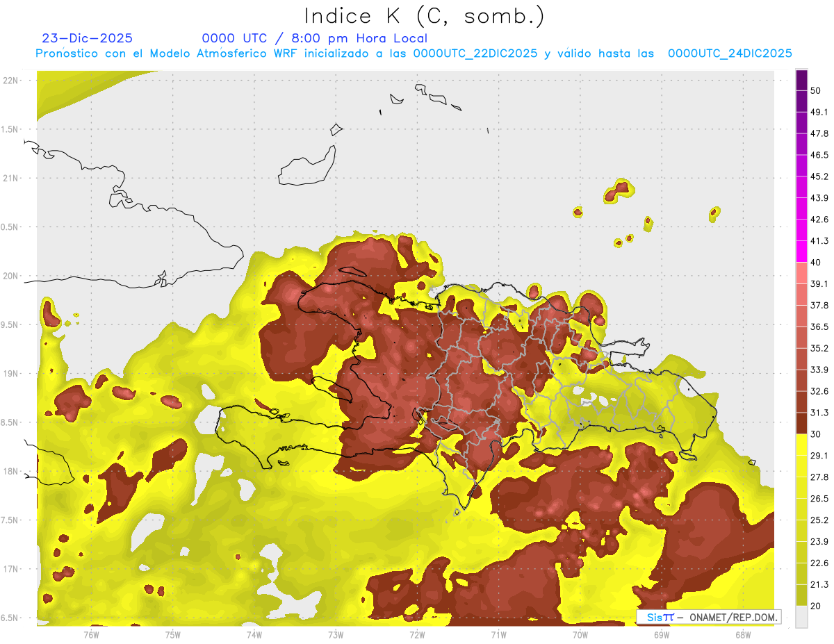Image resolution: width=834 pixels, height=644 pixels.
Task: Click the legend value '39.1'
Action: click(x=819, y=283)
